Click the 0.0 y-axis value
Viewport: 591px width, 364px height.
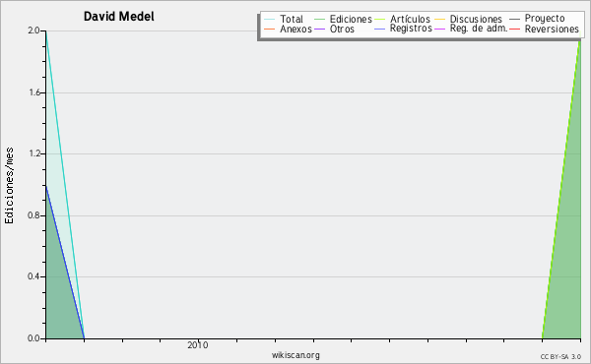click(33, 338)
